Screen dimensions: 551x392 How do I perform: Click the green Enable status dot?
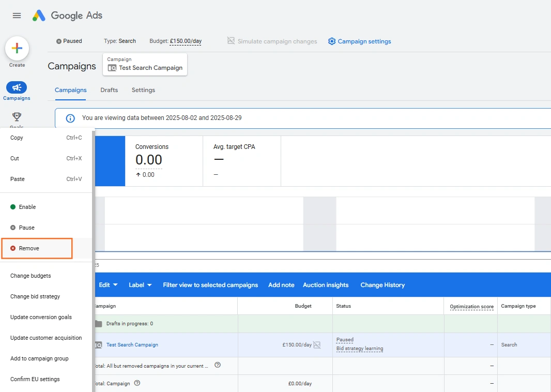[13, 207]
